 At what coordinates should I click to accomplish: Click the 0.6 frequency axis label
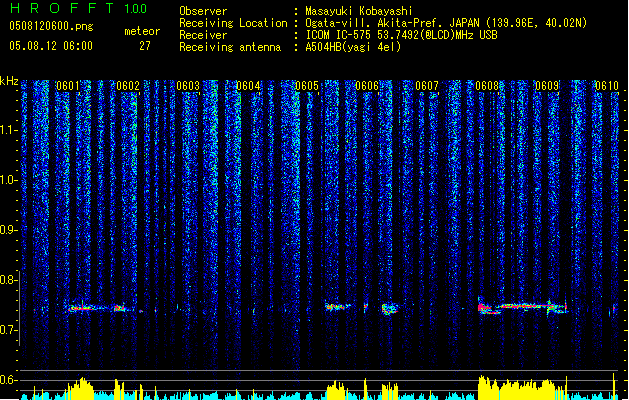coord(9,380)
